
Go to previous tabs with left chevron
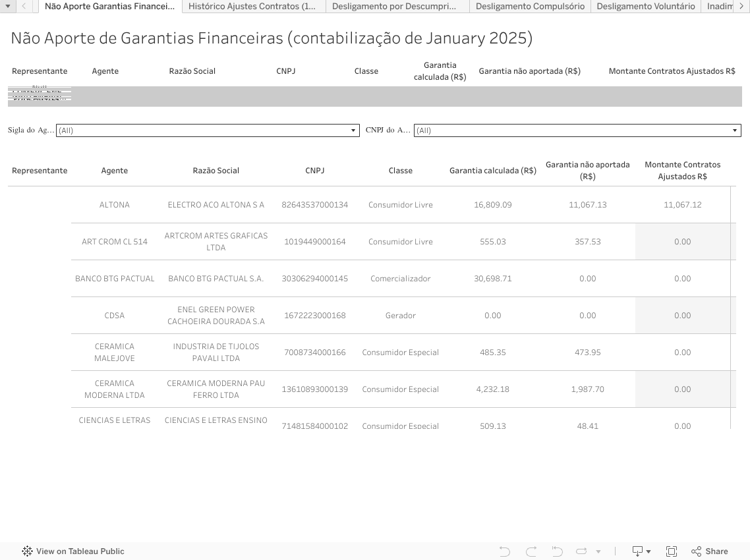point(24,6)
